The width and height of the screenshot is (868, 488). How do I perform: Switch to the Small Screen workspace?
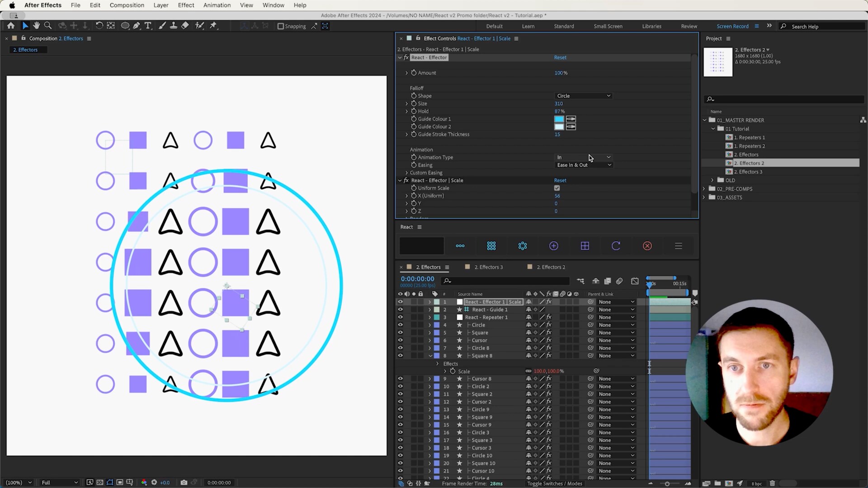coord(608,26)
